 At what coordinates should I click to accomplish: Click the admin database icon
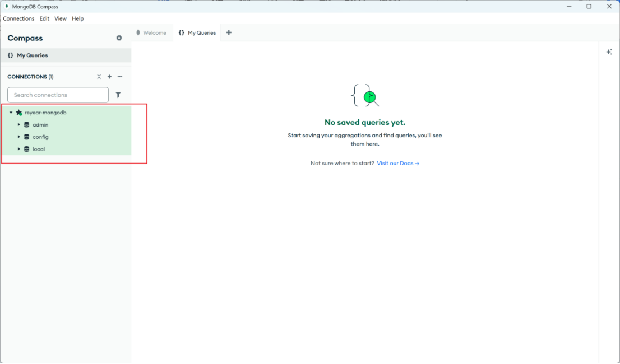26,125
